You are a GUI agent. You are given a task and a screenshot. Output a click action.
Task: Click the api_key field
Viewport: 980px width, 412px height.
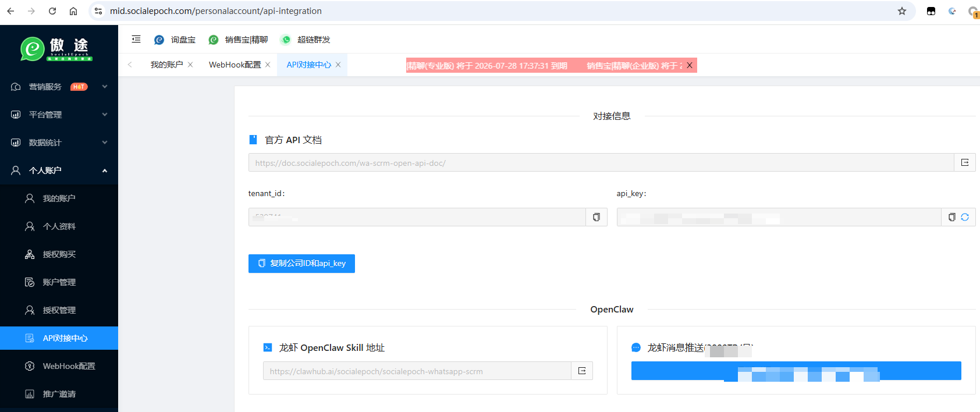[779, 217]
